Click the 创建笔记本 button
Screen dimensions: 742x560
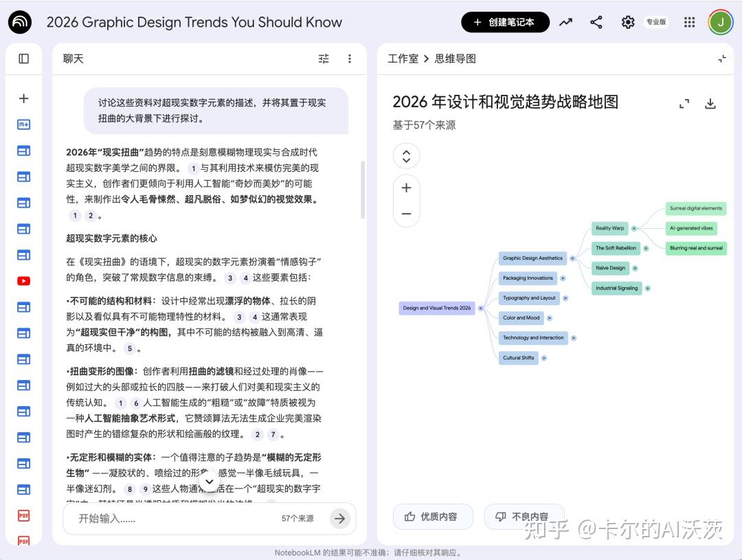click(x=505, y=22)
